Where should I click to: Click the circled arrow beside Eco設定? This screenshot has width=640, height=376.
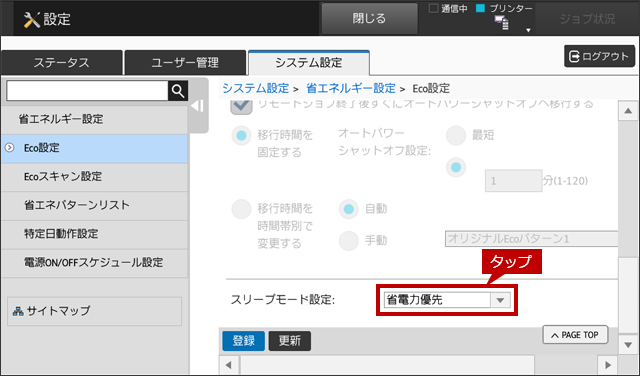pos(9,148)
